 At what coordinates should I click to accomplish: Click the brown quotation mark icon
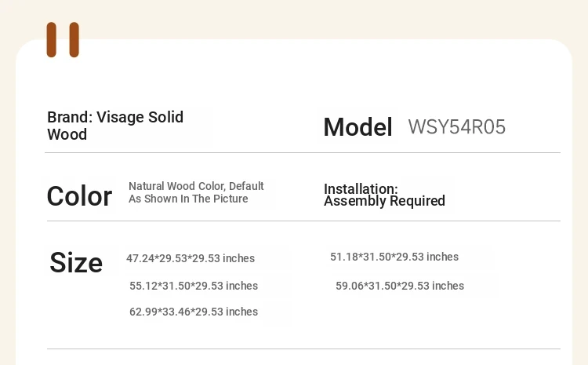pos(63,40)
